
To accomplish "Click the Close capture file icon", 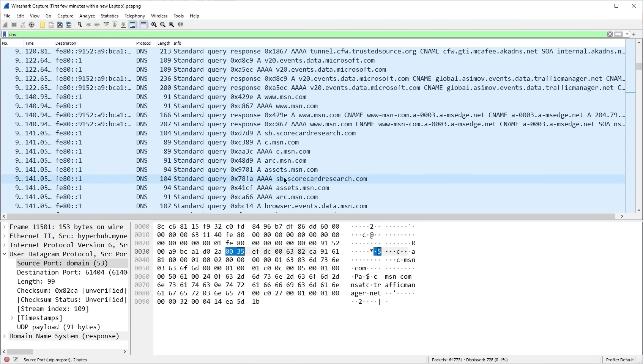I will 60,25.
